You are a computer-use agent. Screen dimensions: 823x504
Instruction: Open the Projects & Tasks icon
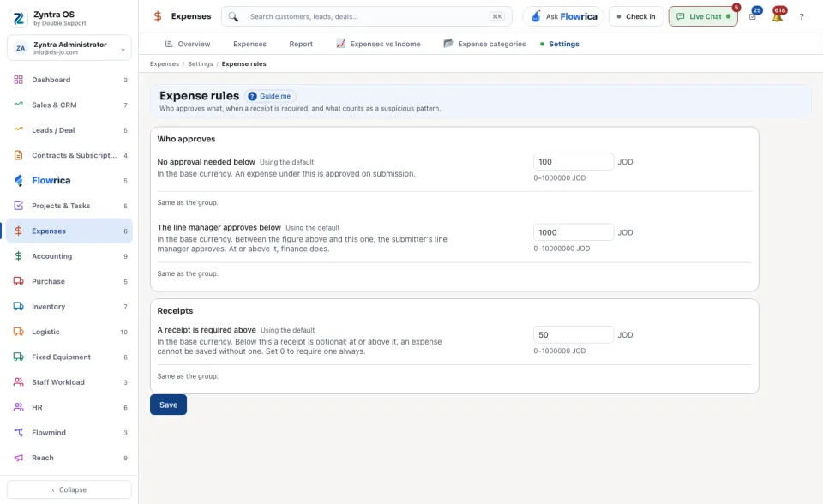point(18,206)
